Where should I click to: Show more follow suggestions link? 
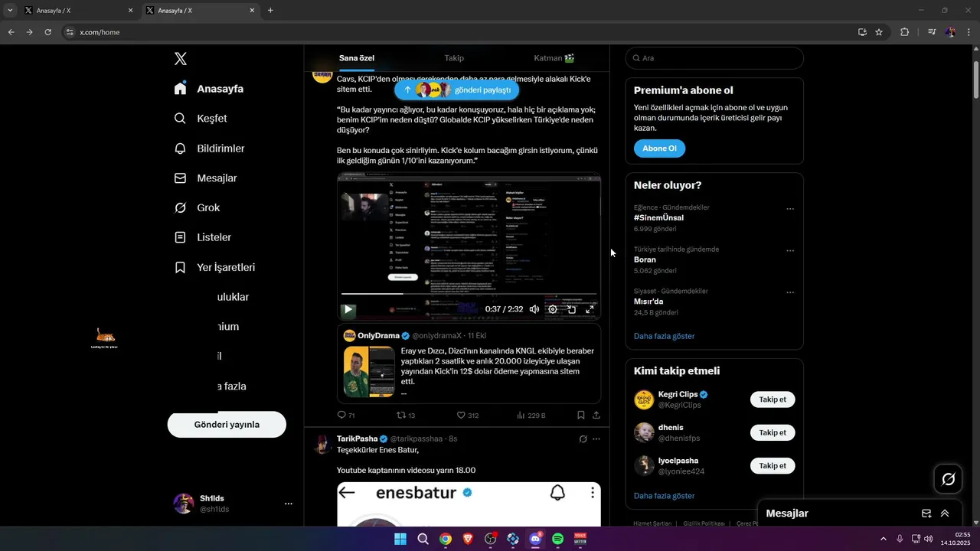tap(664, 496)
